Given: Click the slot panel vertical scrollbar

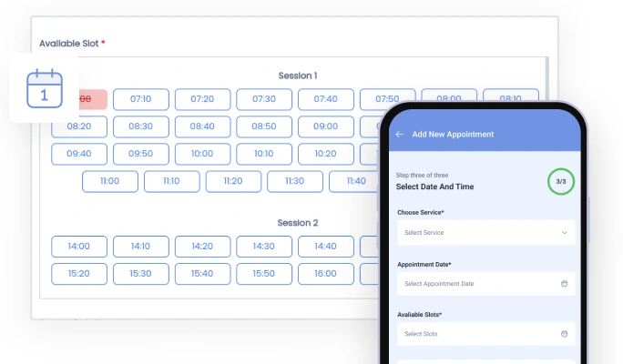Looking at the screenshot, I should (x=546, y=82).
